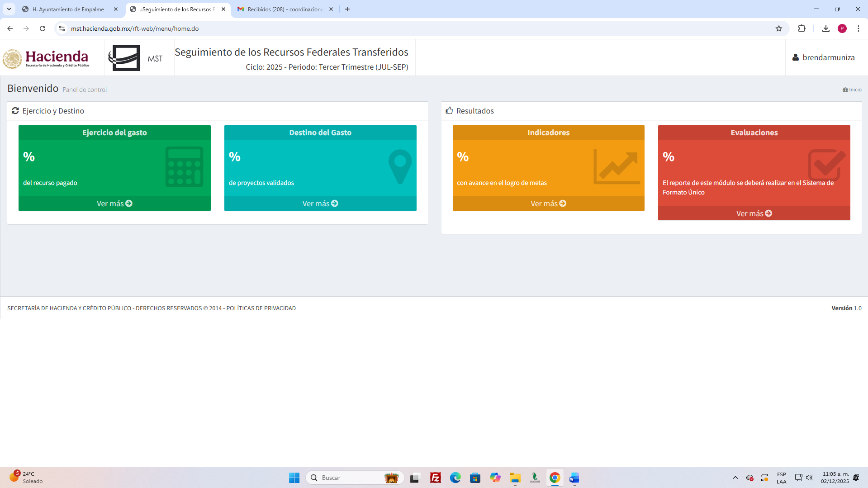
Task: Switch to H. Ayuntamiento de Empalme tab
Action: (x=68, y=9)
